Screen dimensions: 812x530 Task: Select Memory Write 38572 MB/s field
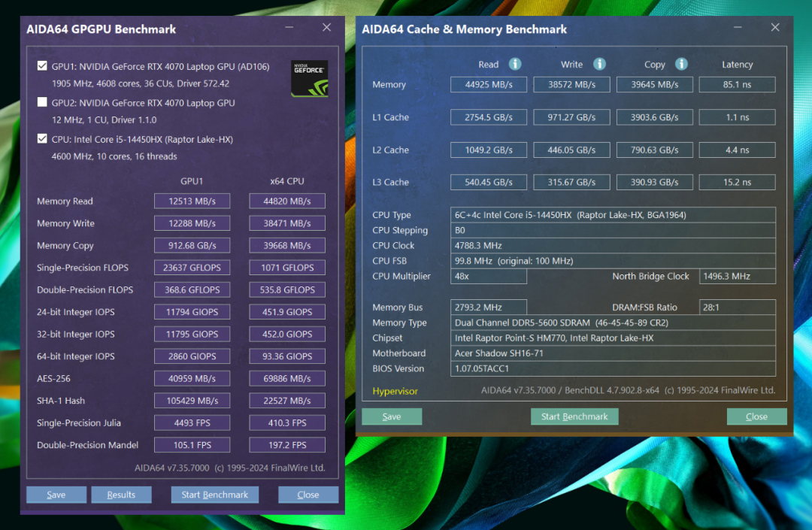coord(571,84)
